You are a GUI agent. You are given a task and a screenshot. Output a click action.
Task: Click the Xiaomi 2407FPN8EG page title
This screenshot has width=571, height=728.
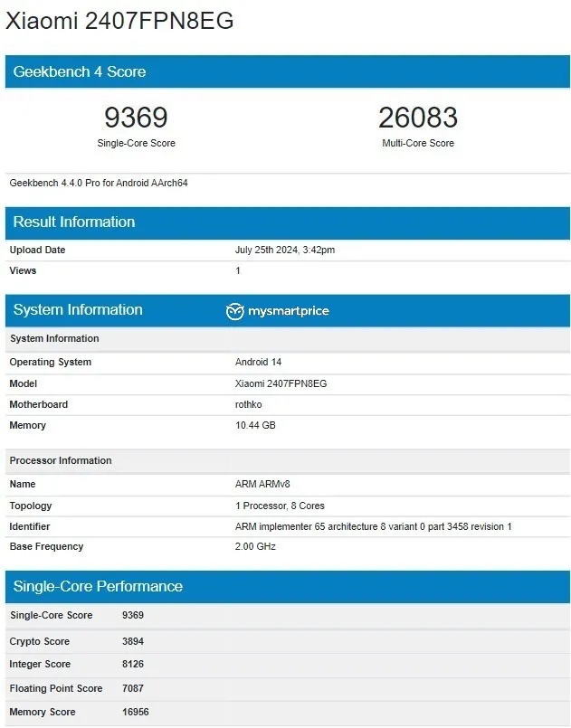(x=119, y=21)
